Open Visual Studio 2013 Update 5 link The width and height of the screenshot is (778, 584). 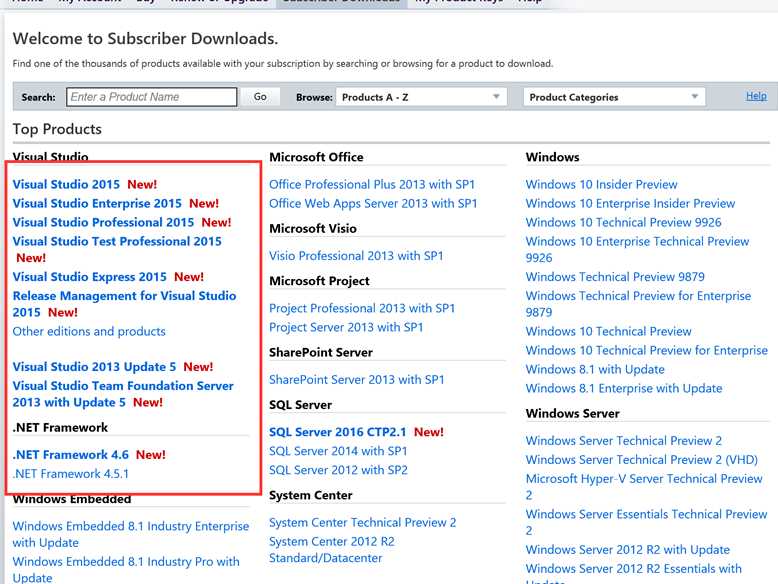click(x=94, y=367)
